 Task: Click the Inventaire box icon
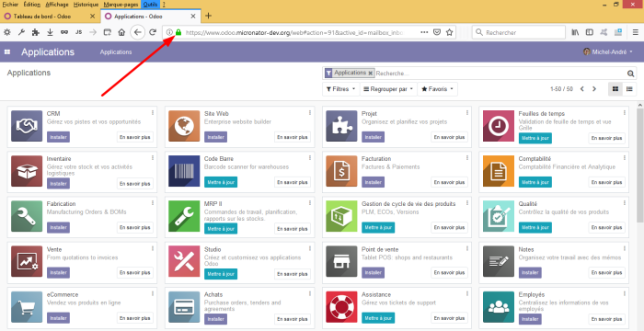pos(27,171)
